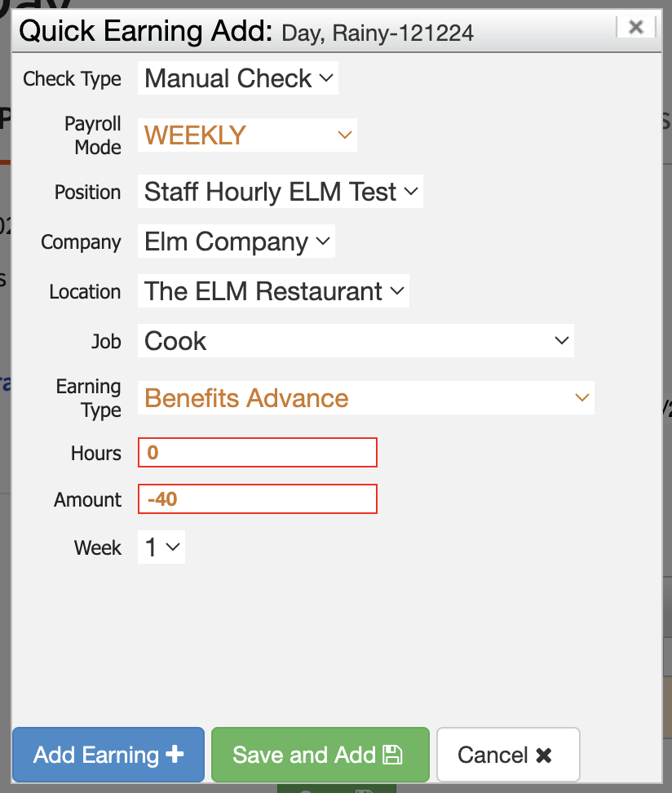Change the Company selection dropdown

236,242
